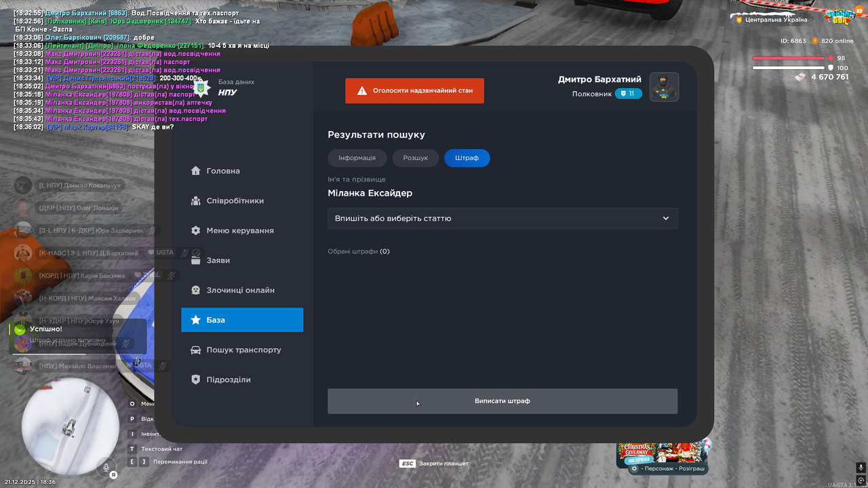The width and height of the screenshot is (868, 488).
Task: Click the armor shield icon next to 100
Action: click(x=830, y=68)
